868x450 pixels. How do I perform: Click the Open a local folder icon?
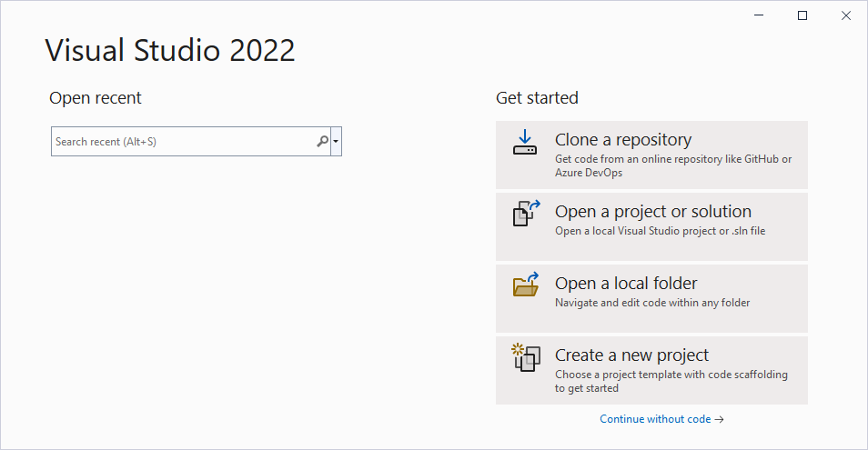tap(526, 285)
